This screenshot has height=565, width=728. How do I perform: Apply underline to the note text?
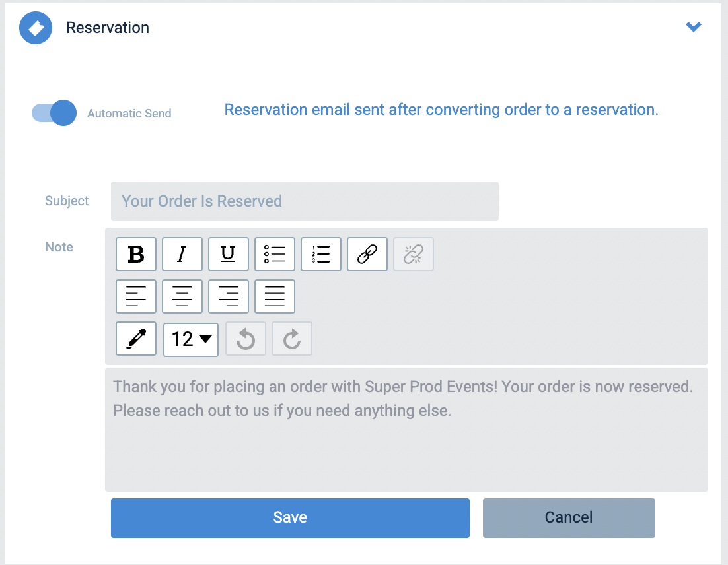(228, 253)
